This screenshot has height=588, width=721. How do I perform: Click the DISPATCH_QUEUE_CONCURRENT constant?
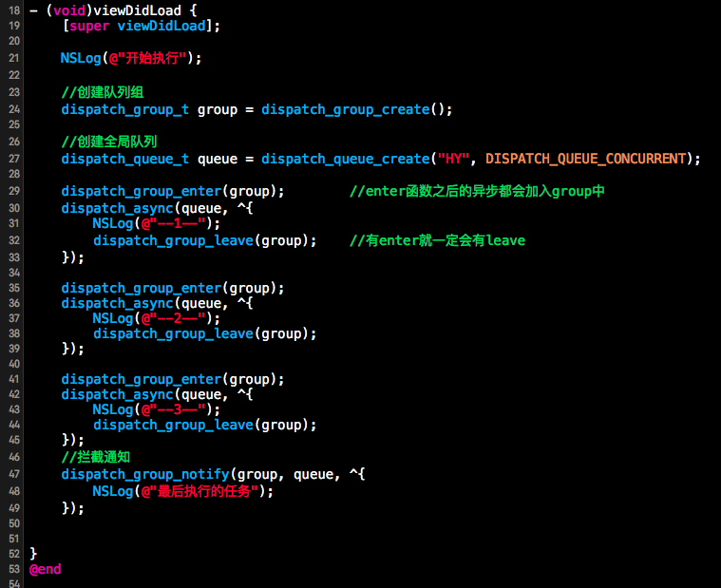tap(586, 159)
